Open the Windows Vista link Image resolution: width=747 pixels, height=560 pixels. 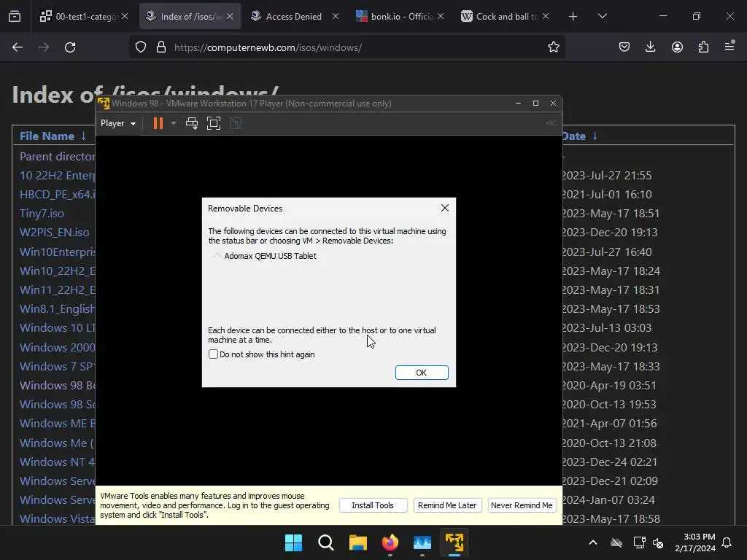(57, 518)
